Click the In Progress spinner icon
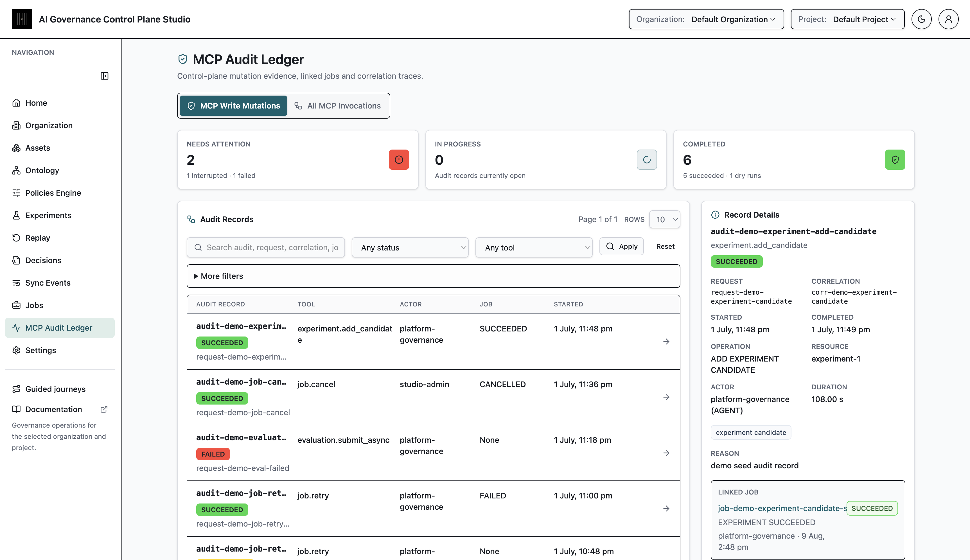This screenshot has width=970, height=560. tap(647, 160)
